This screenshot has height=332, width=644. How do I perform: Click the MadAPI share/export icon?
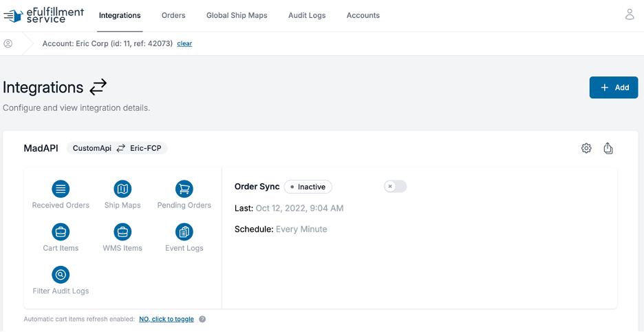click(608, 148)
